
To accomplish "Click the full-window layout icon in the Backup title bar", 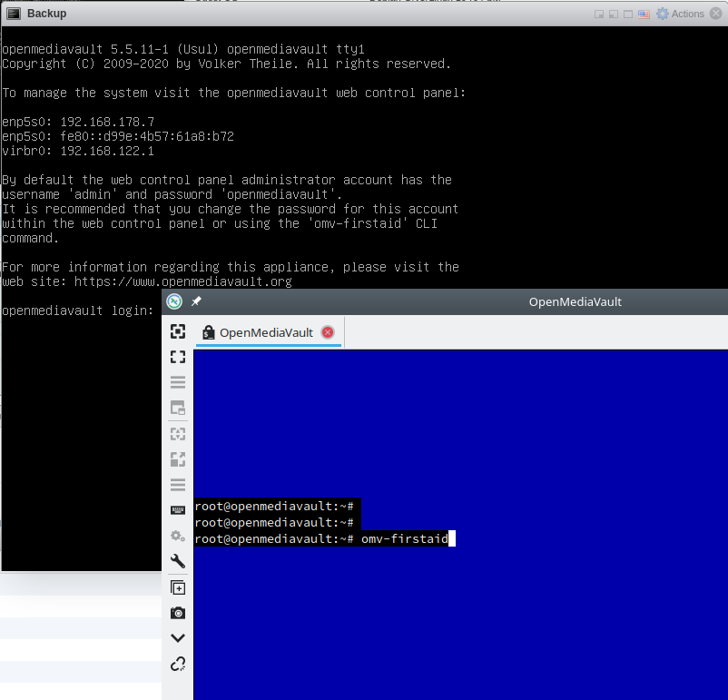I will (x=628, y=15).
